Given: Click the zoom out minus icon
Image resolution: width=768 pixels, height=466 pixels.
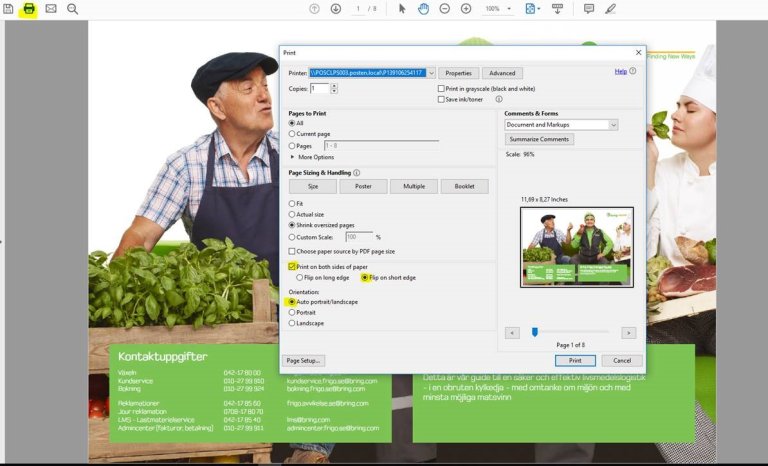Looking at the screenshot, I should (x=445, y=8).
